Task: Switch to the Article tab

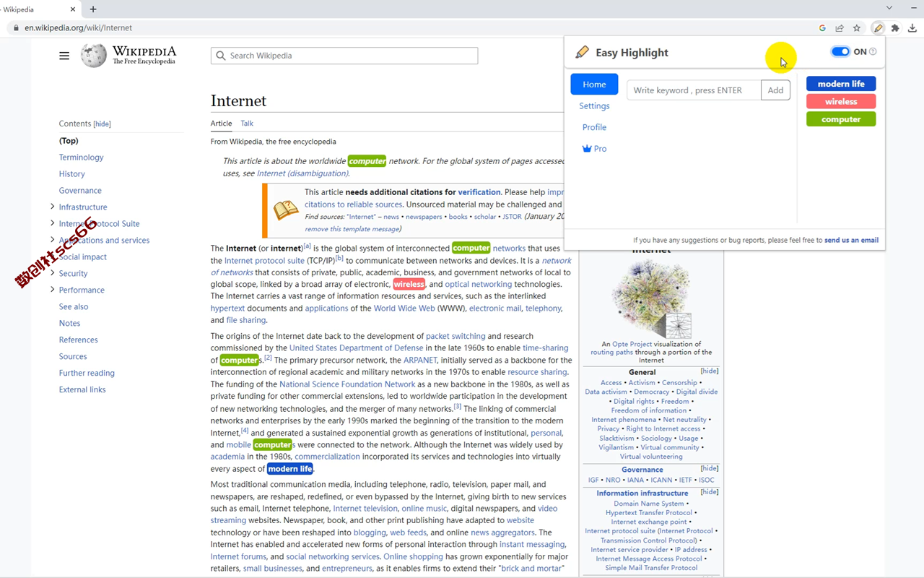Action: (221, 124)
